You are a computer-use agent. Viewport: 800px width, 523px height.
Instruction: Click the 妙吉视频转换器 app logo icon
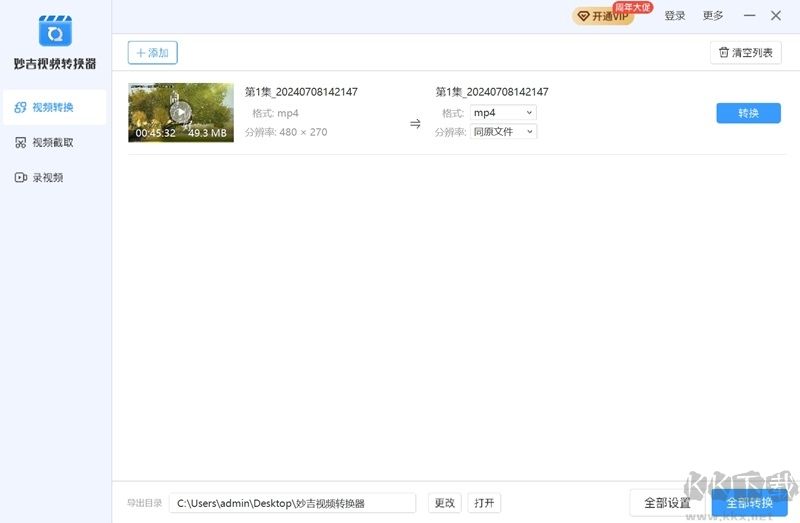coord(55,31)
